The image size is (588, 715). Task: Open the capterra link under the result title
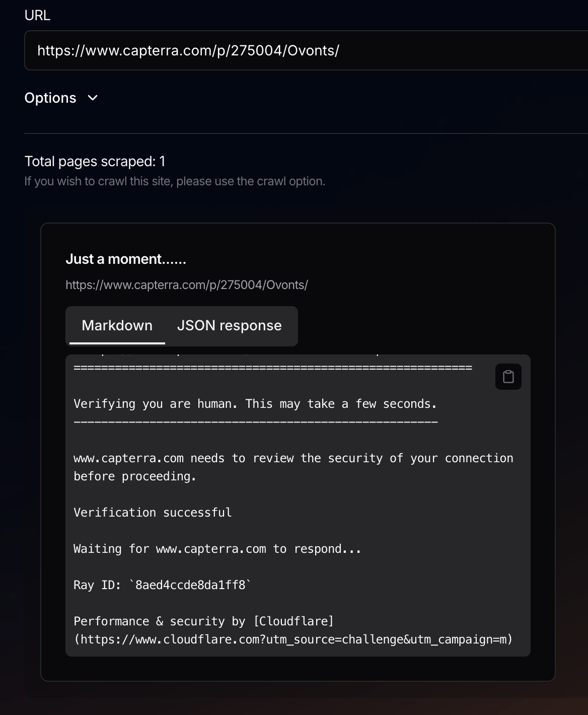coord(187,285)
